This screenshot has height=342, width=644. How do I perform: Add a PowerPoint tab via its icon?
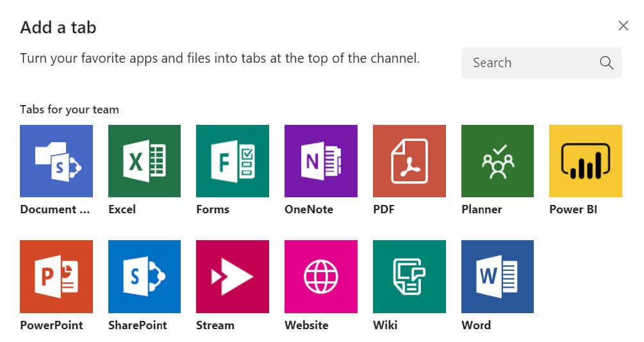(x=56, y=277)
